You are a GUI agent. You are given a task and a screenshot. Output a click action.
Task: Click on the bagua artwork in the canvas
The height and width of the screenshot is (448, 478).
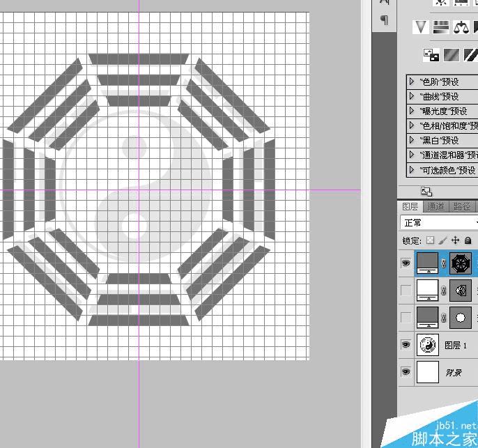[x=139, y=190]
